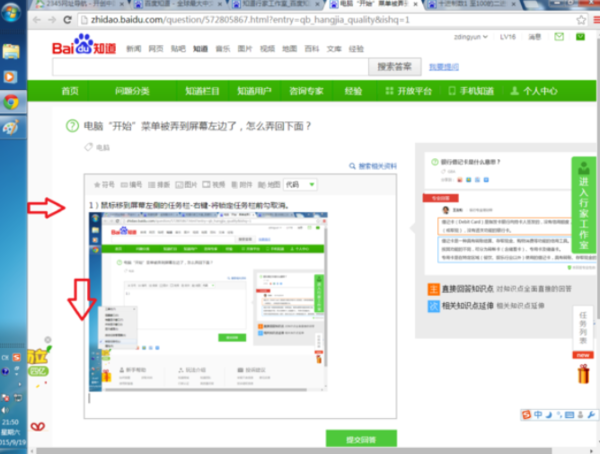This screenshot has width=600, height=454.
Task: Click in the Baidu Zhidao search input field
Action: (210, 67)
